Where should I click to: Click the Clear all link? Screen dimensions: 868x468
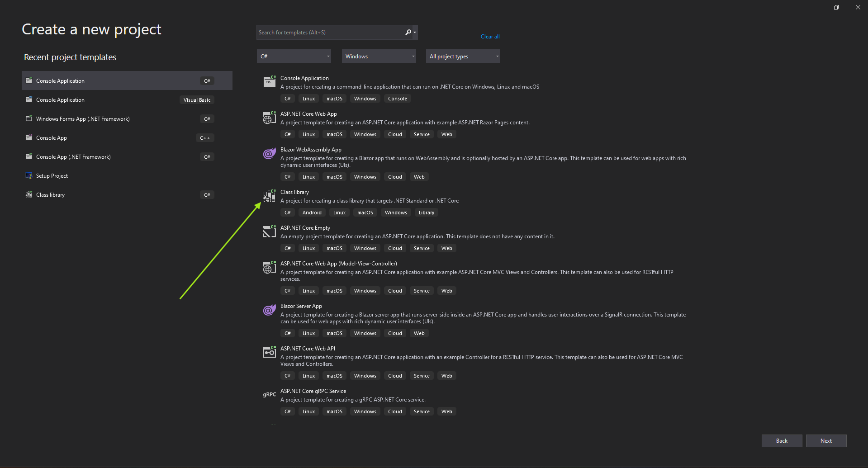[x=490, y=37]
